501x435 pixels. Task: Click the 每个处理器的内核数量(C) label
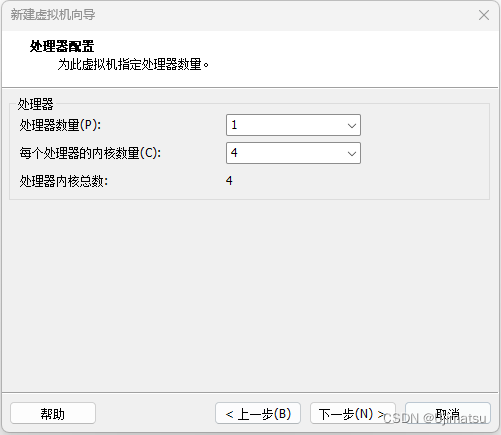[90, 153]
